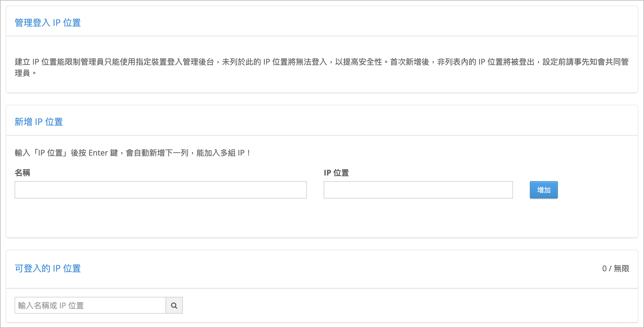Click the 名稱 field label
Viewport: 644px width, 328px height.
(x=22, y=172)
